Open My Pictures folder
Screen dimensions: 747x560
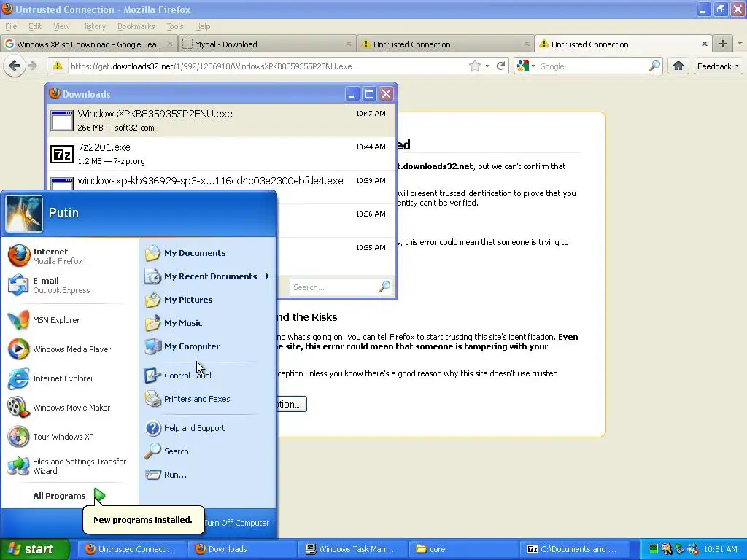pyautogui.click(x=208, y=300)
